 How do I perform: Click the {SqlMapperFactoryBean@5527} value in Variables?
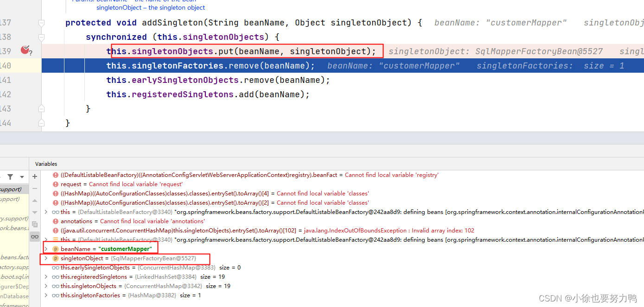[x=153, y=258]
